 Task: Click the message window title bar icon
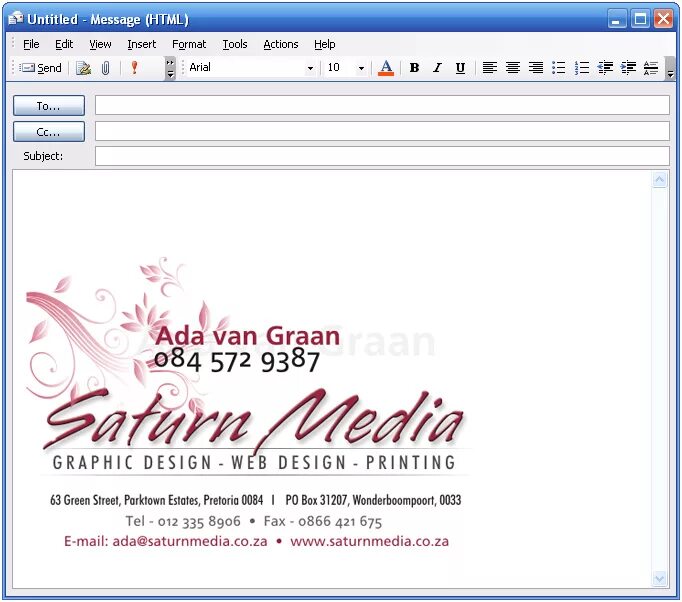[x=16, y=19]
